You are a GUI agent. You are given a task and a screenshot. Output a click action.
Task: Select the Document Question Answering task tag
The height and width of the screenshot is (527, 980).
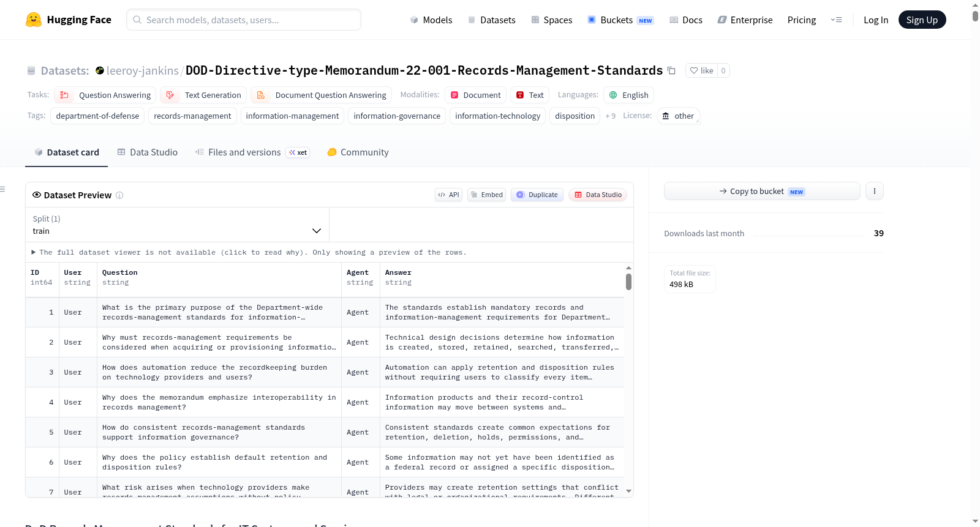(322, 95)
